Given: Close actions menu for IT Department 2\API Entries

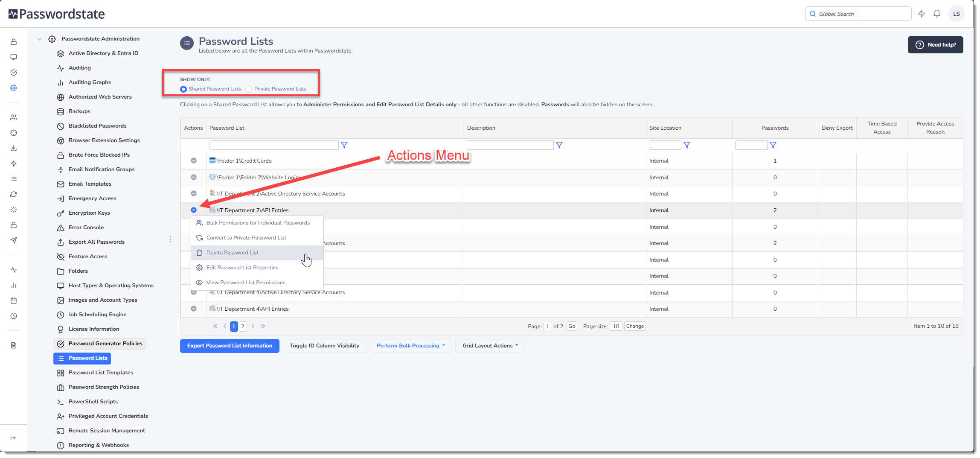Looking at the screenshot, I should click(x=194, y=210).
